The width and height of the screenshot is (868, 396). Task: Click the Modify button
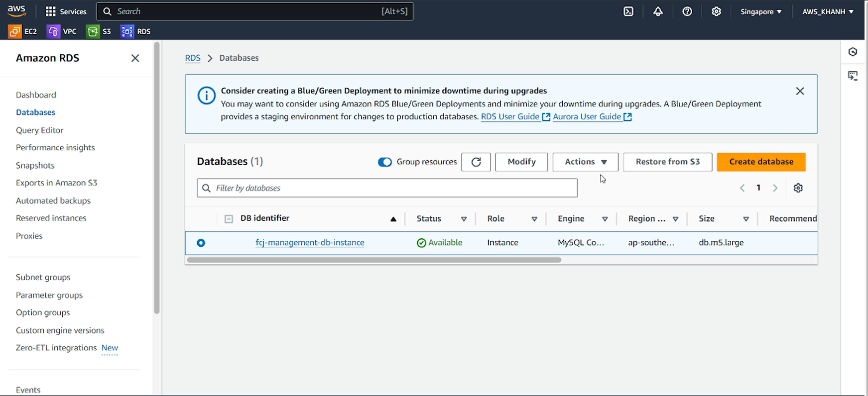pos(521,162)
